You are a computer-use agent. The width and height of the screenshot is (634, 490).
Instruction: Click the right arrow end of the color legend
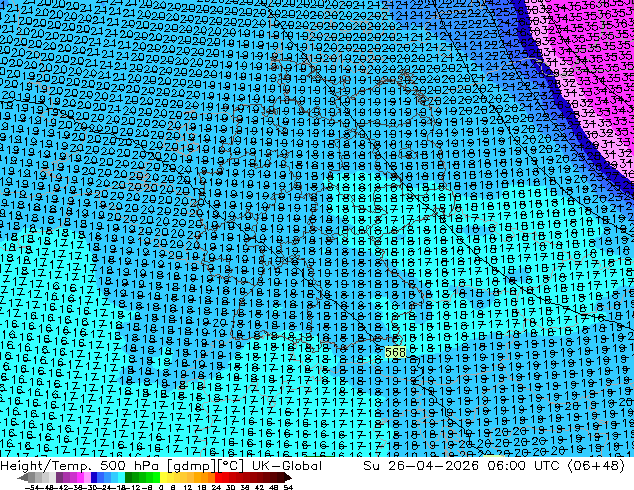click(287, 477)
